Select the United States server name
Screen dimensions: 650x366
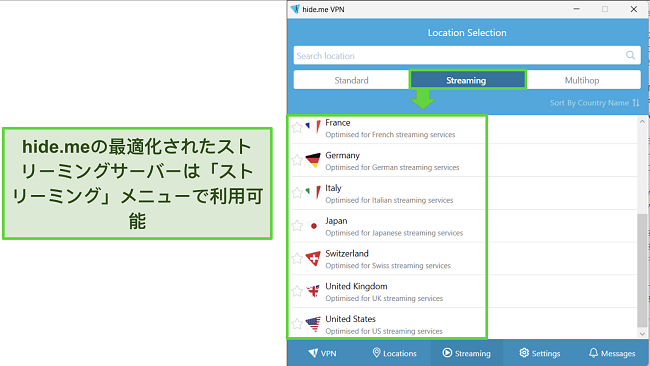pyautogui.click(x=350, y=319)
